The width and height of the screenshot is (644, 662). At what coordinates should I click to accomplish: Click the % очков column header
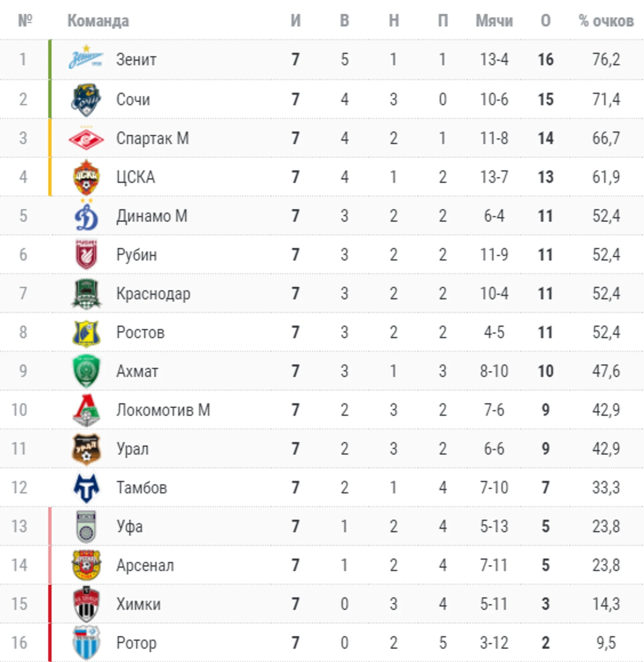(x=606, y=21)
